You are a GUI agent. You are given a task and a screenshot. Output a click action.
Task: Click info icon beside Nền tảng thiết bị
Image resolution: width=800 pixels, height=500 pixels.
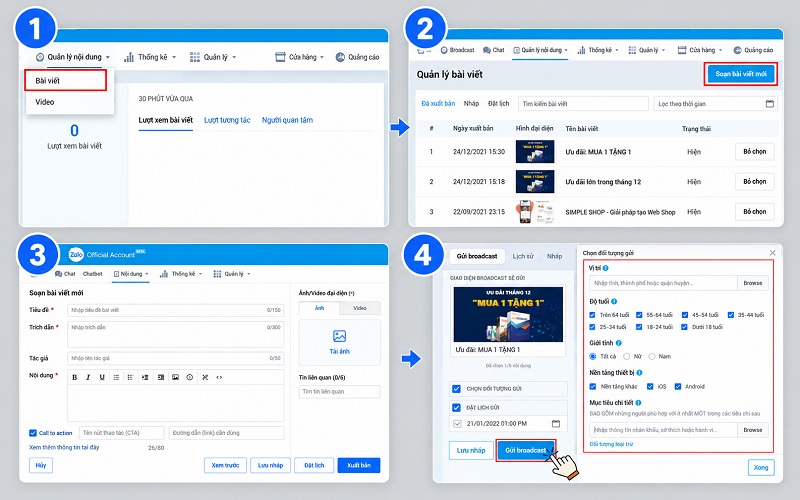pos(639,372)
